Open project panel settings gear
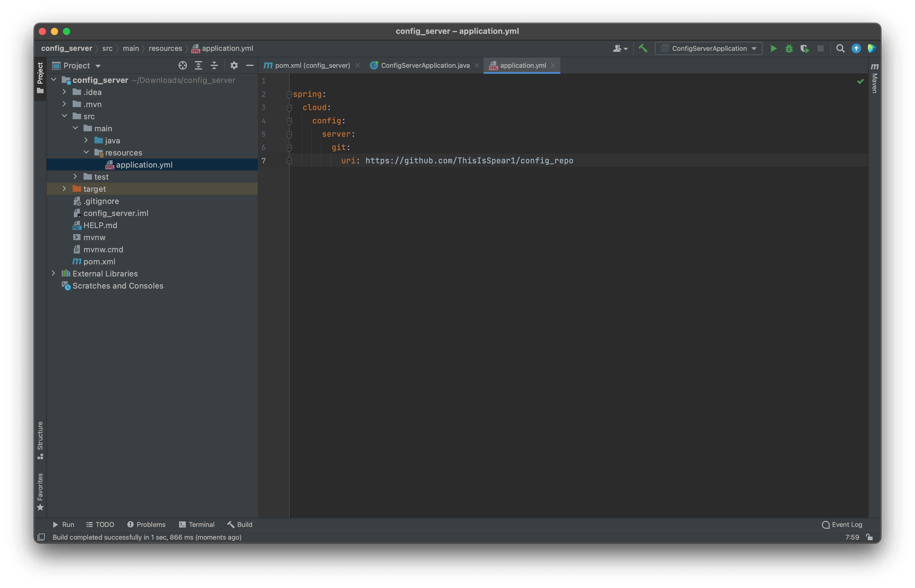915x588 pixels. 234,66
